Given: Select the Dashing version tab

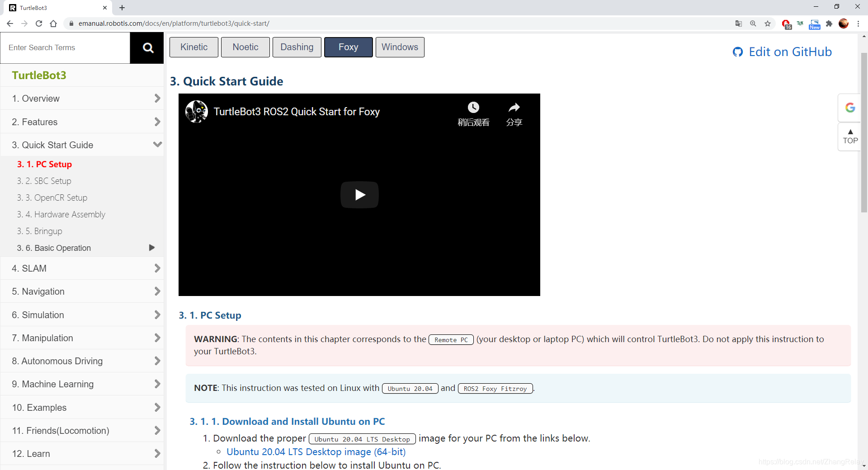Looking at the screenshot, I should click(297, 47).
